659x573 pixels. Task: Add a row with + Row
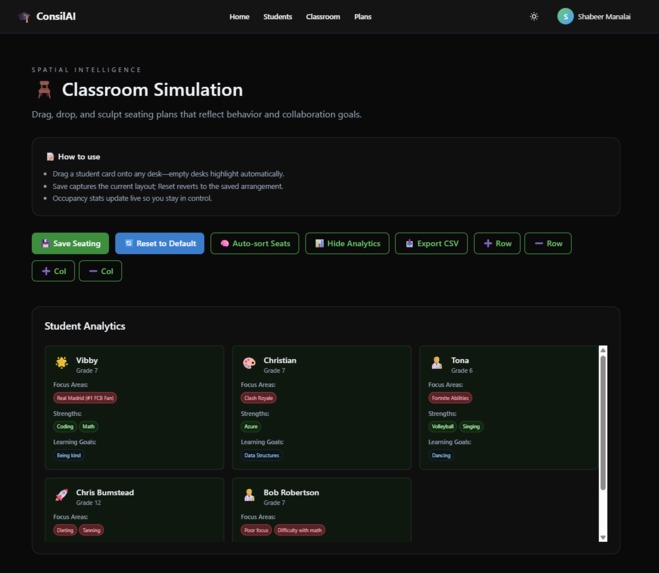(x=497, y=243)
